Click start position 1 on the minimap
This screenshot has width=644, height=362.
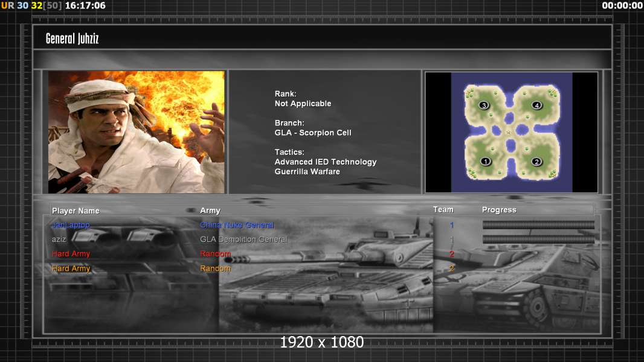485,162
